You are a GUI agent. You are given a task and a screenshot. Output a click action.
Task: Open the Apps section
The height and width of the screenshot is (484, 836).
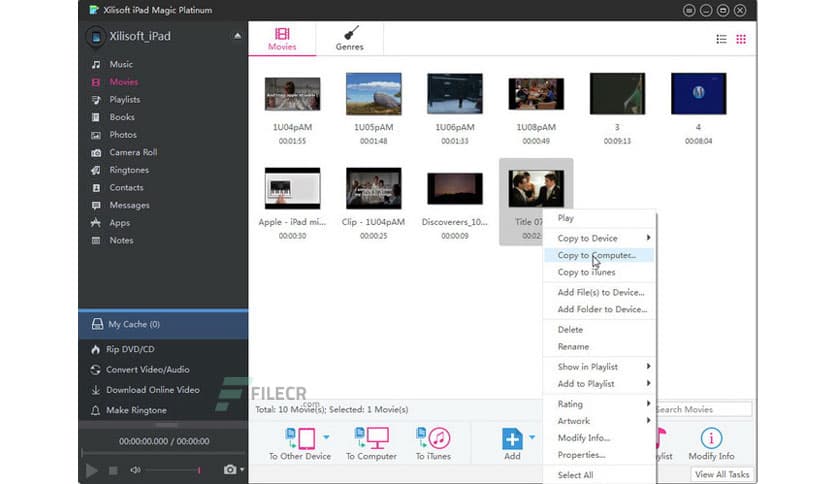[x=119, y=223]
